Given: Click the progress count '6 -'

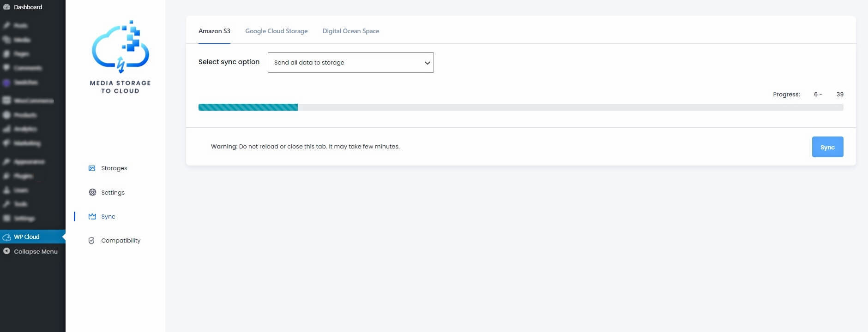Looking at the screenshot, I should click(818, 95).
